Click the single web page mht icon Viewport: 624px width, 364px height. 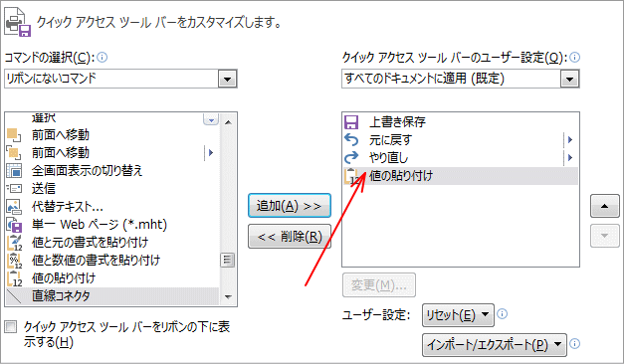point(14,225)
